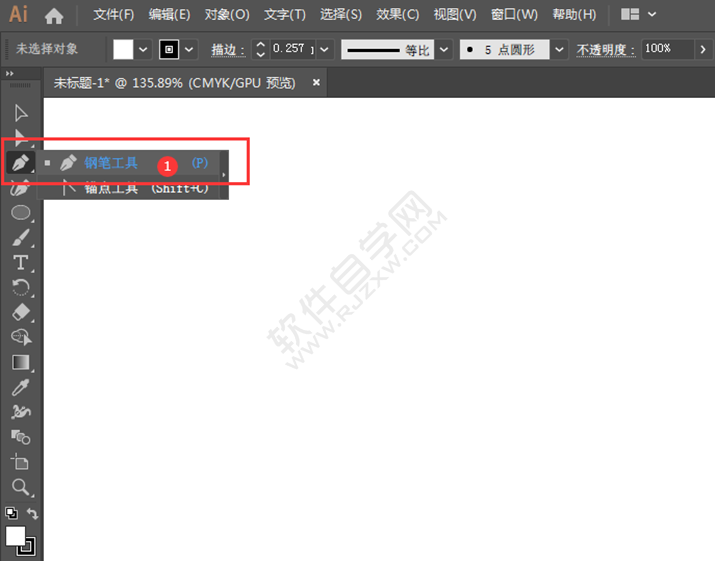Screen dimensions: 715x561
Task: Open the 对象(O) menu
Action: point(227,15)
